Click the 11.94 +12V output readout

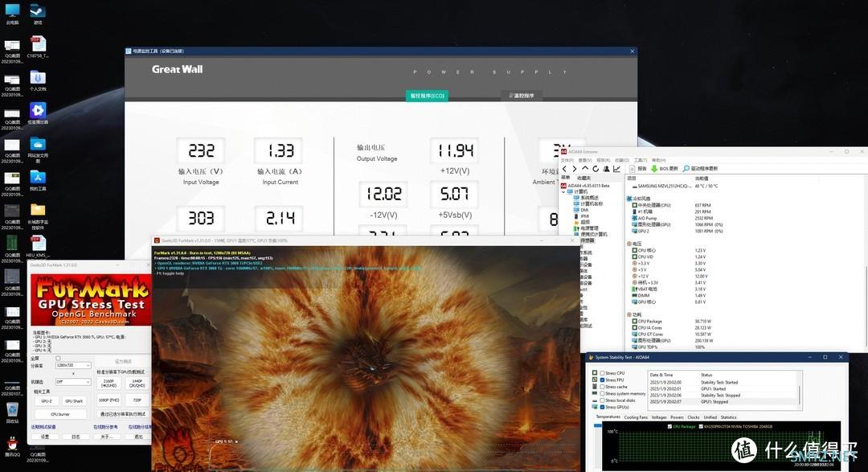coord(454,150)
